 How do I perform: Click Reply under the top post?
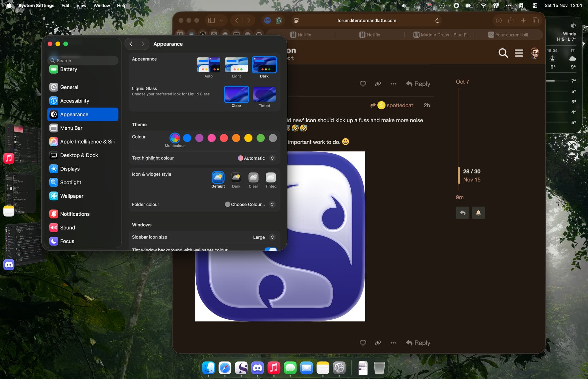pyautogui.click(x=418, y=84)
